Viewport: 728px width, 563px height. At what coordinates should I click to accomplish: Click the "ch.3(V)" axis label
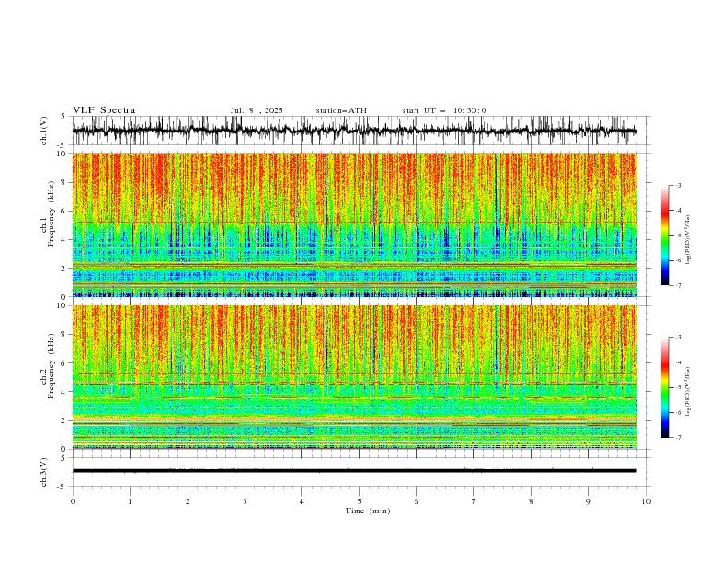point(44,472)
